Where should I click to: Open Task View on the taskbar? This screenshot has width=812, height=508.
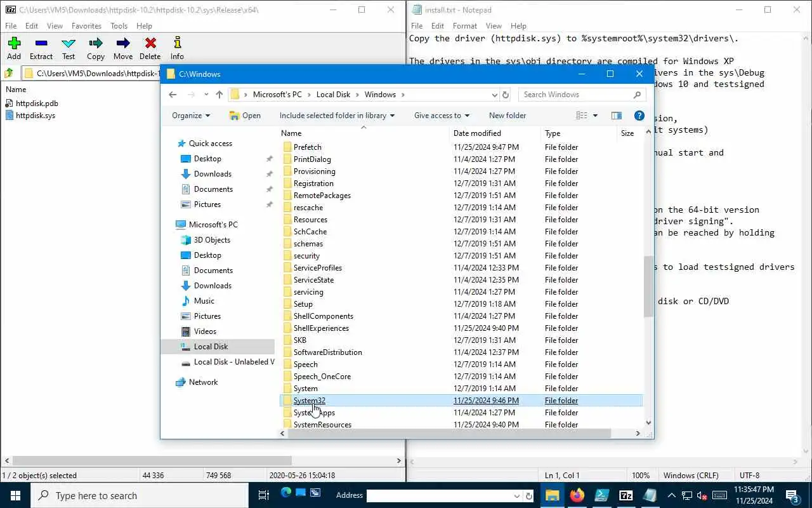click(x=264, y=495)
